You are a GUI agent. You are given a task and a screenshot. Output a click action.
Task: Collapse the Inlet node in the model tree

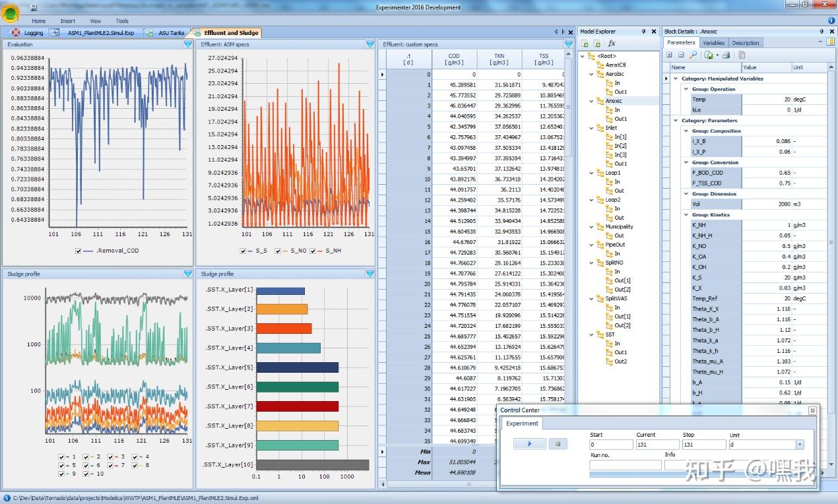pos(592,128)
